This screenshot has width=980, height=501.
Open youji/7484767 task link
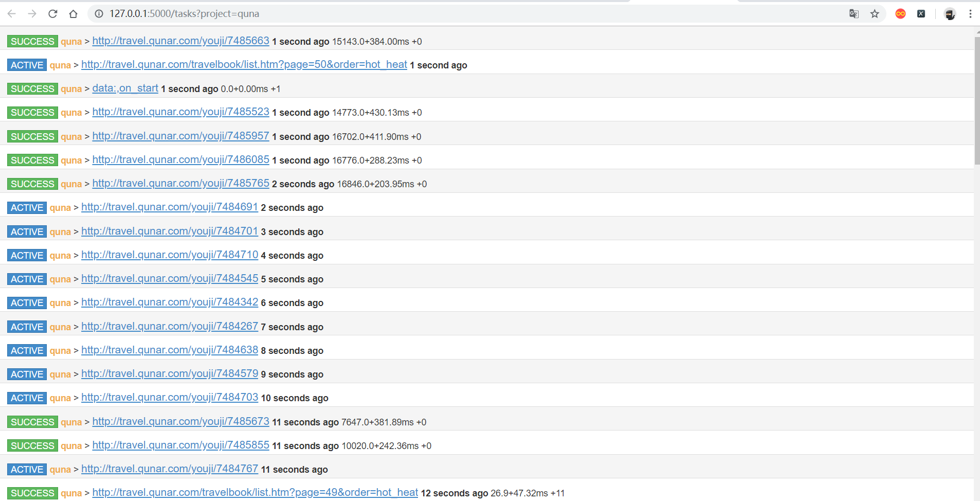[x=170, y=469]
